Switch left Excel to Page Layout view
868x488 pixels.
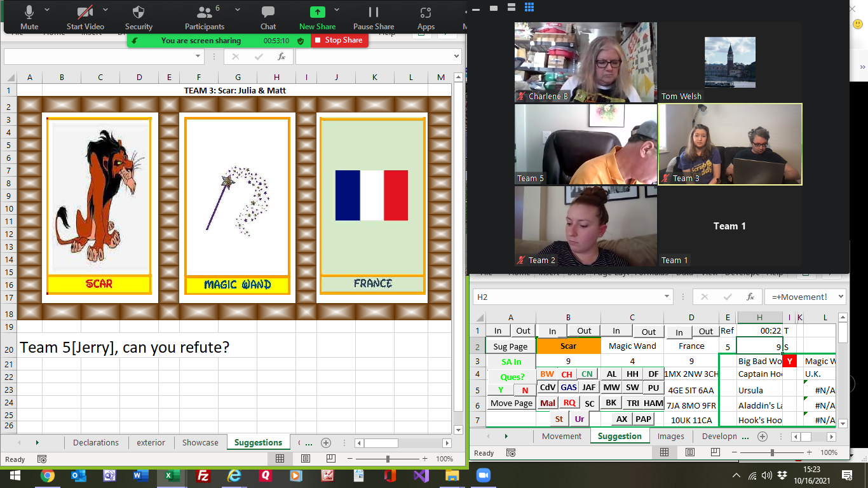[x=306, y=459]
